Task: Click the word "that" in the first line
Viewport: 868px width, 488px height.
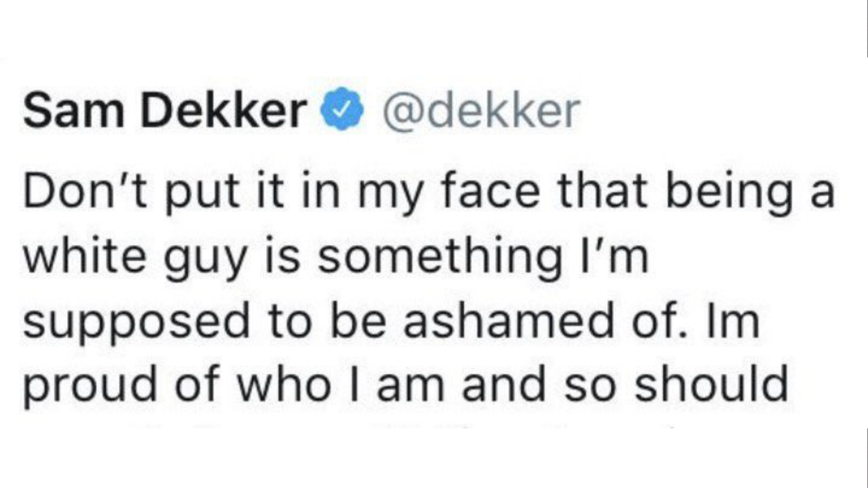Action: point(603,190)
